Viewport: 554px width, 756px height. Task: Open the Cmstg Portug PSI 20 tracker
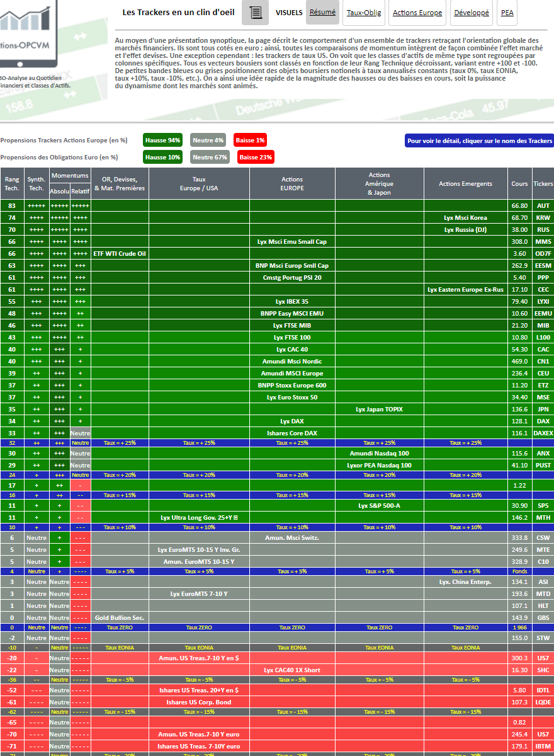point(292,277)
